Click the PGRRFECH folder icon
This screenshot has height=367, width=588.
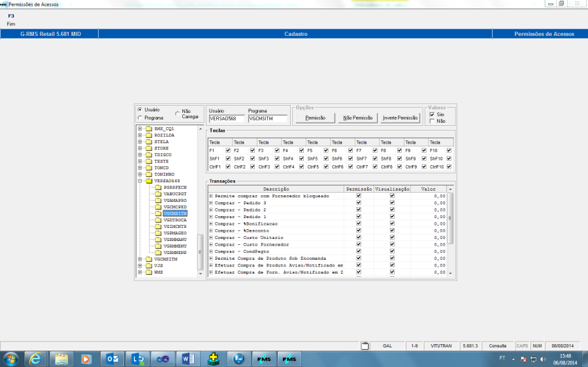tap(158, 187)
